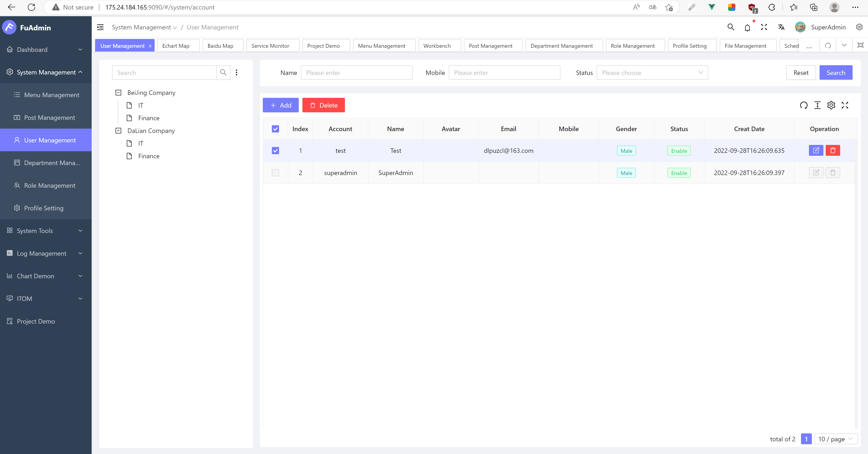Uncheck the select-all header checkbox
Viewport: 868px width, 454px height.
coord(275,129)
